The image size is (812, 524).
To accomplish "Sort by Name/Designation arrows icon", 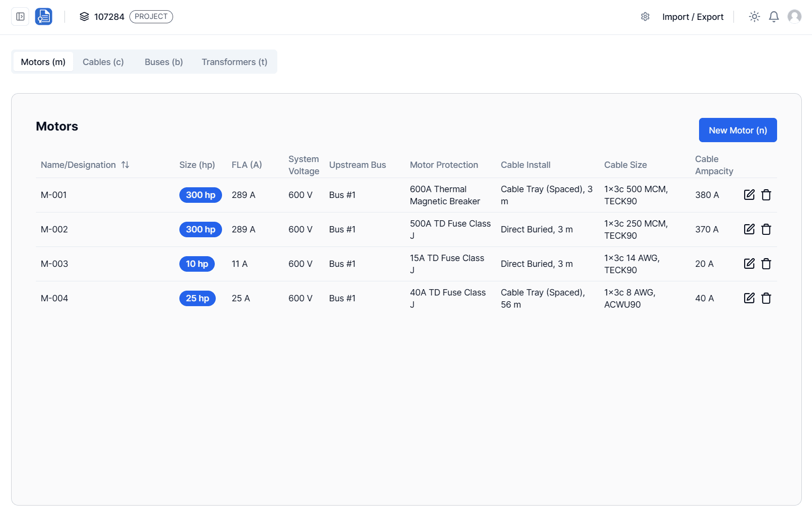I will (x=125, y=165).
